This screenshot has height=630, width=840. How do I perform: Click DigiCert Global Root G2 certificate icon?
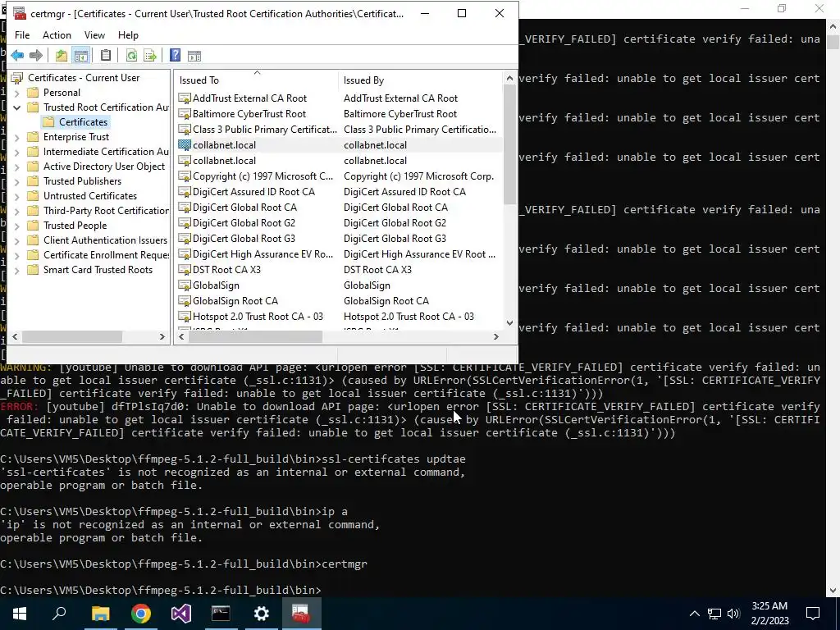coord(185,223)
